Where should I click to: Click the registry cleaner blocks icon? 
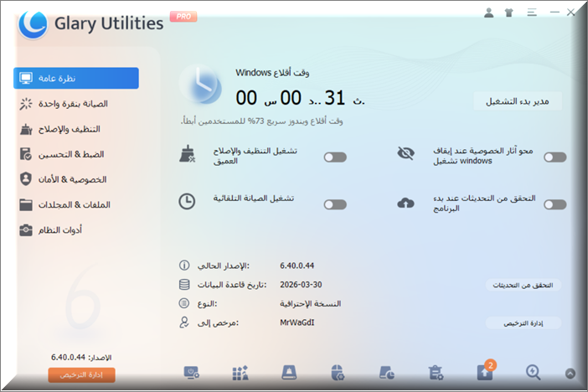pos(240,373)
